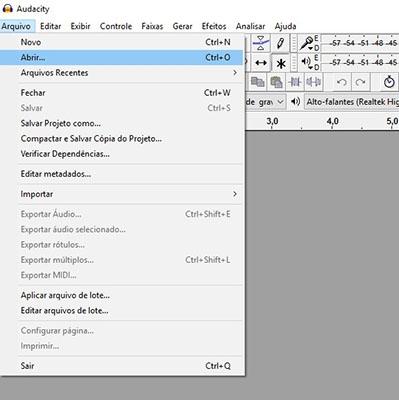The image size is (399, 400).
Task: Click the Paste toolbar icon
Action: coord(276,82)
